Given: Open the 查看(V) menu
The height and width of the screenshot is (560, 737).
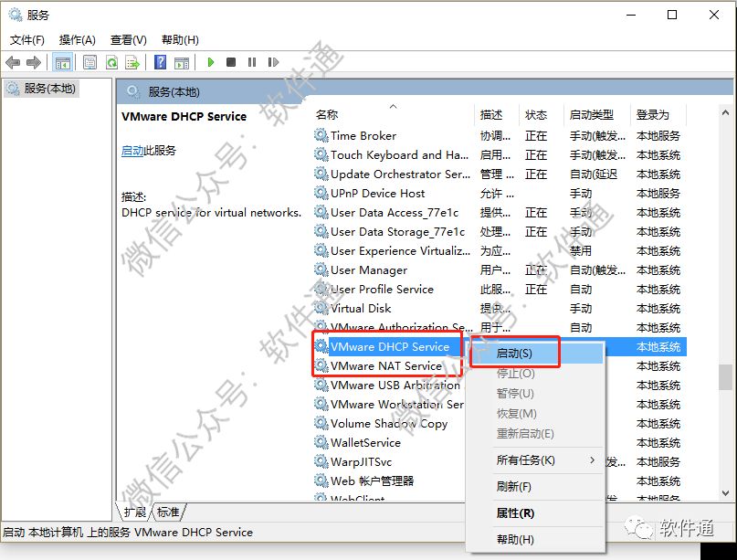Looking at the screenshot, I should pos(129,40).
